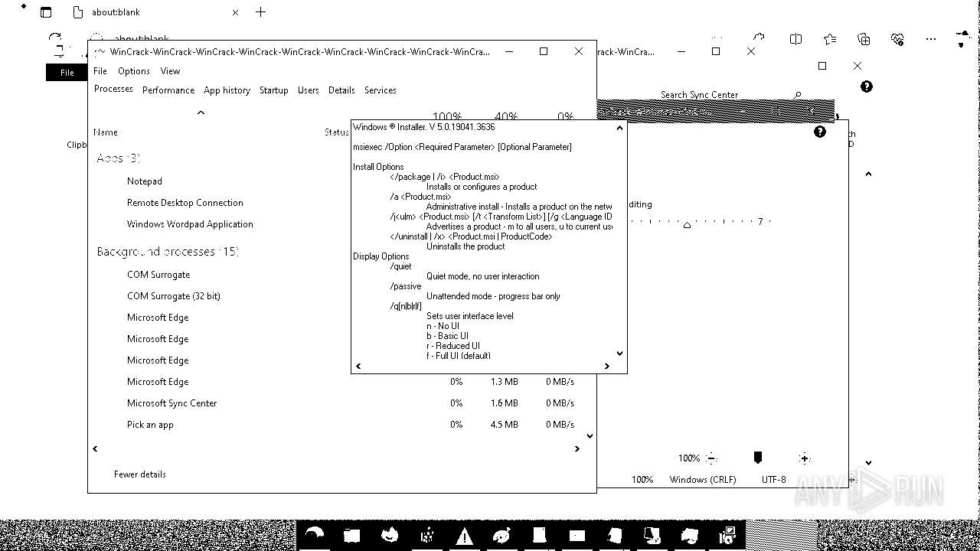Open Edge tab actions menu icon
This screenshot has height=551, width=980.
[46, 12]
